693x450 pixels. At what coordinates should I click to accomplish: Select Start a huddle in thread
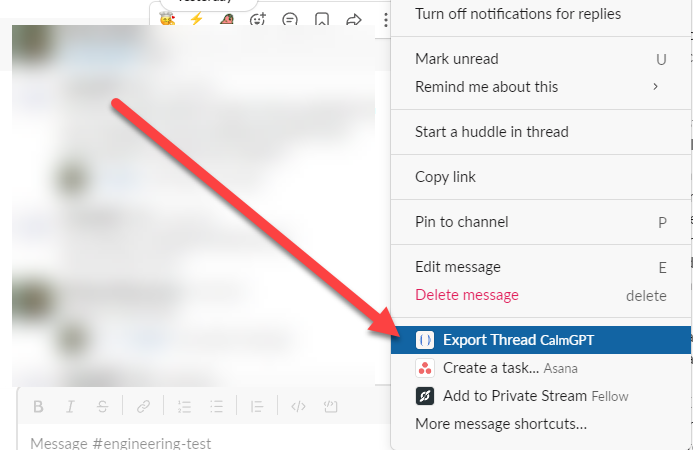coord(541,132)
